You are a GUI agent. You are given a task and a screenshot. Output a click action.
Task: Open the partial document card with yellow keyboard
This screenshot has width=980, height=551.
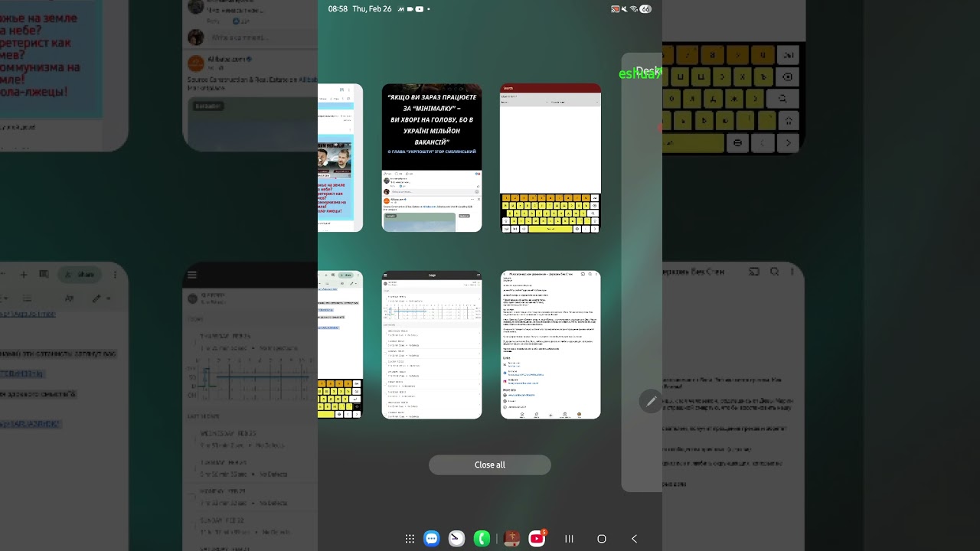(x=340, y=344)
